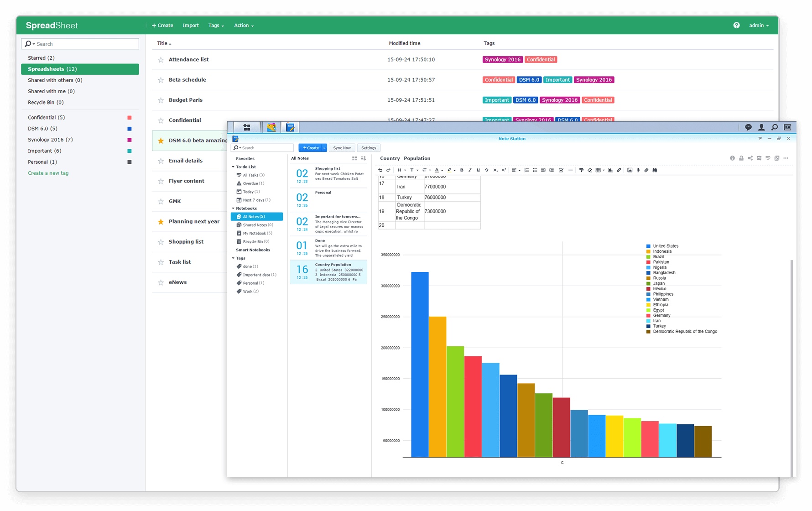Star the GMK spreadsheet
The image size is (812, 511).
point(161,202)
